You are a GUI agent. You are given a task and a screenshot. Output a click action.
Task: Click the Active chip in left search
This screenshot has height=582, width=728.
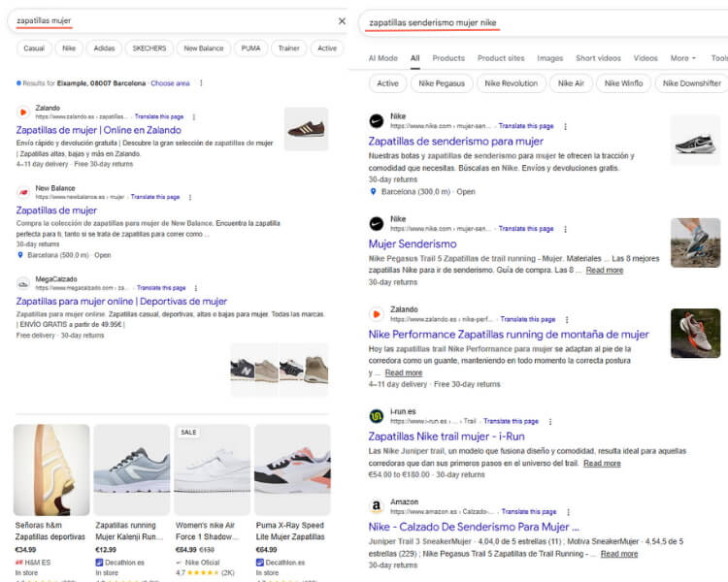[327, 48]
